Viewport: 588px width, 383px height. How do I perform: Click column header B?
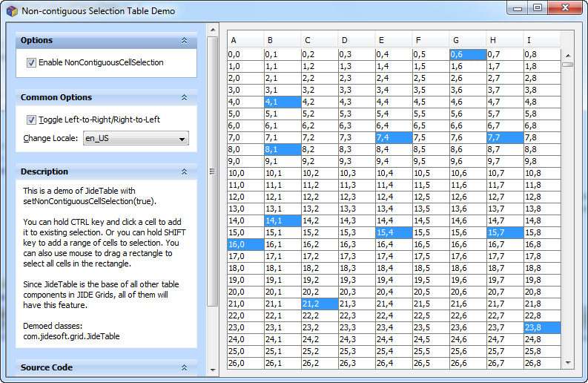(283, 40)
